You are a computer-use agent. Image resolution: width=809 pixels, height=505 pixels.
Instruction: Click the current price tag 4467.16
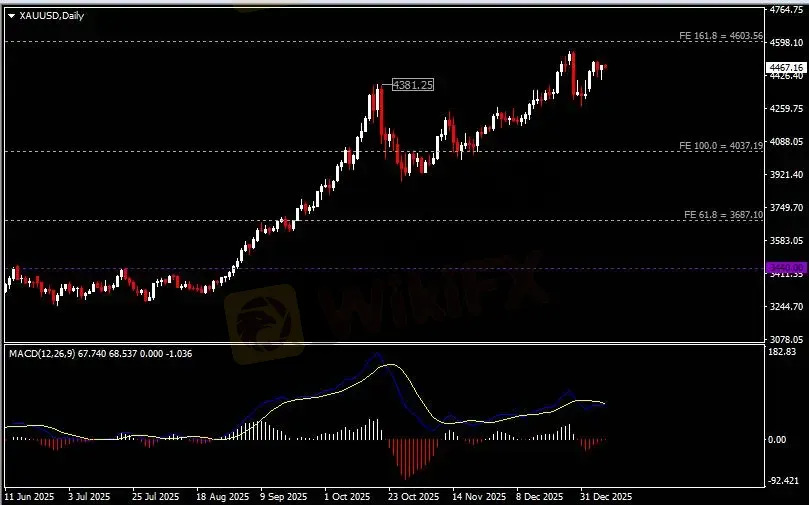[x=786, y=68]
